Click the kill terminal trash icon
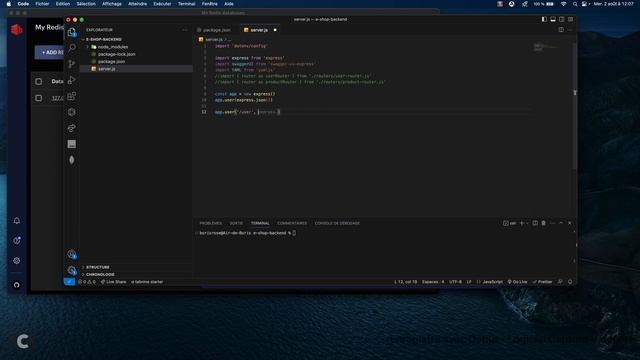The image size is (640, 360). pyautogui.click(x=544, y=223)
